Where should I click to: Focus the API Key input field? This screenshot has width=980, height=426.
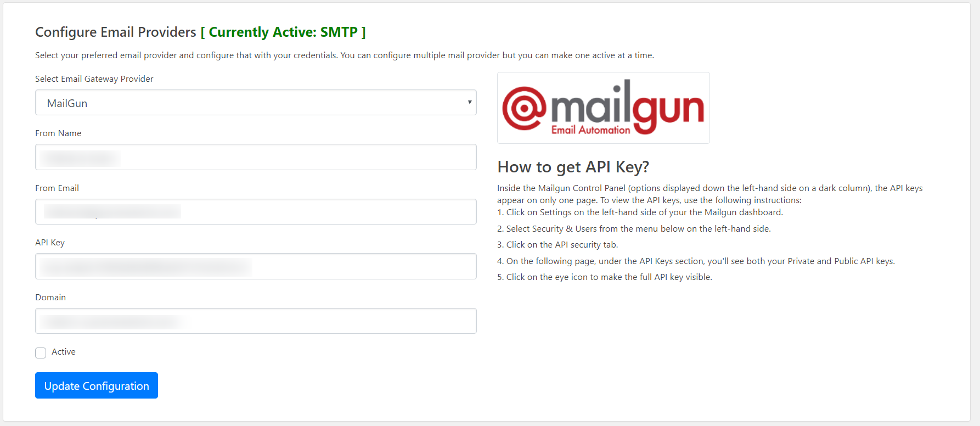coord(256,266)
